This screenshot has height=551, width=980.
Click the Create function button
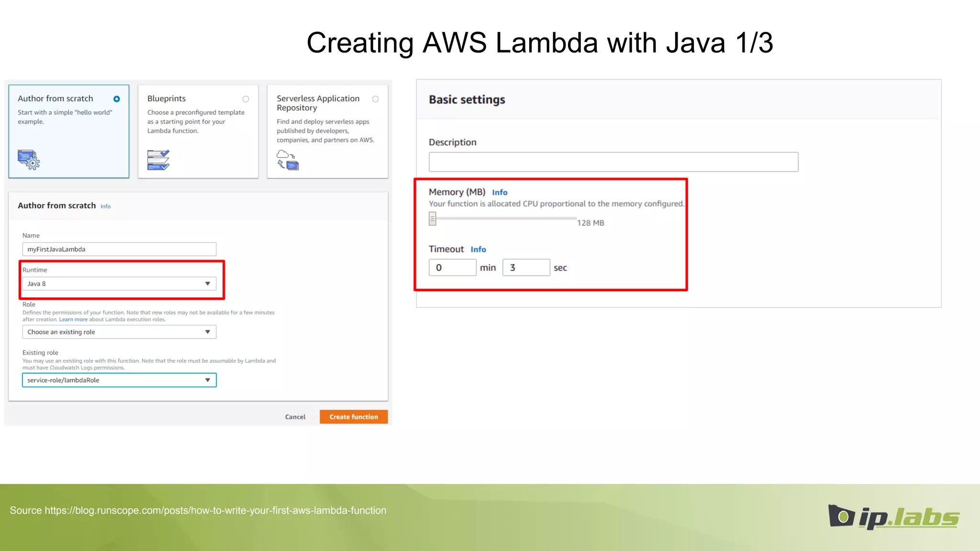click(x=354, y=417)
